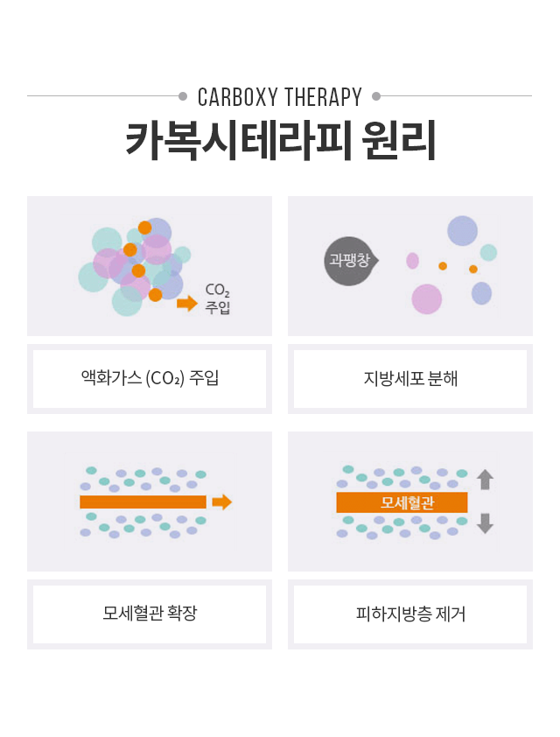Click the plain orange bar above 모세혈관 확장
Viewport: 560px width, 737px height.
[143, 502]
